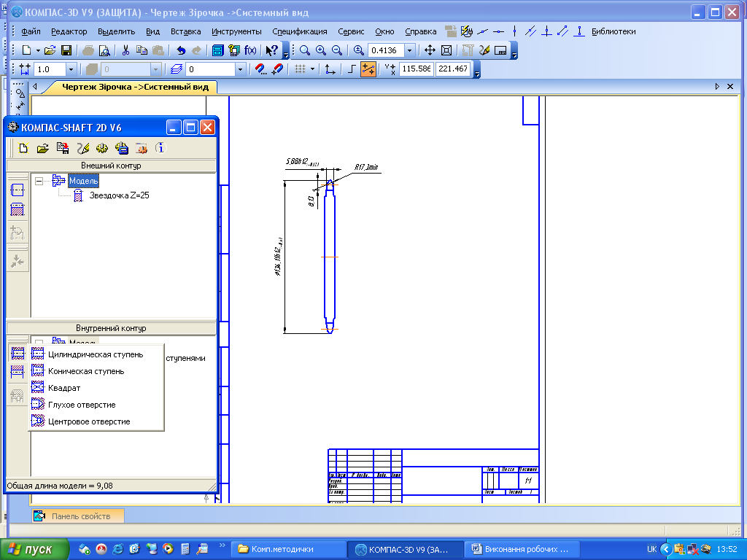The image size is (747, 560).
Task: Add hatched gear element to outer contour
Action: pyautogui.click(x=18, y=209)
